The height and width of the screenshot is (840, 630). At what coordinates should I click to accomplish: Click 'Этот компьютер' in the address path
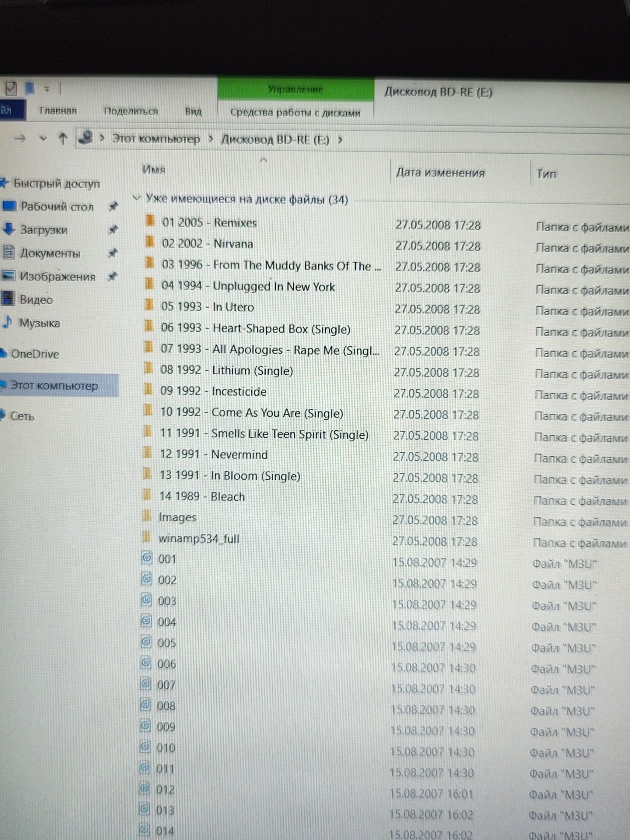pos(156,138)
